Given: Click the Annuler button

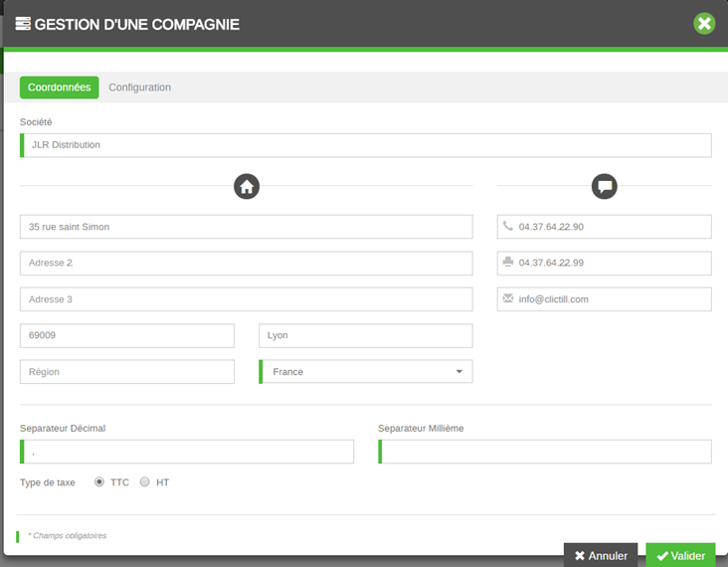Looking at the screenshot, I should 601,555.
